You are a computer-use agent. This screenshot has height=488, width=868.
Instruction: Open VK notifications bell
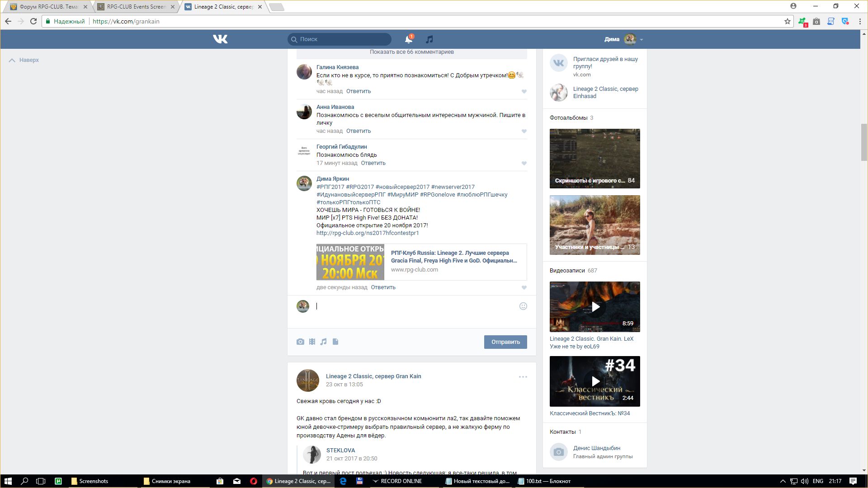tap(408, 39)
